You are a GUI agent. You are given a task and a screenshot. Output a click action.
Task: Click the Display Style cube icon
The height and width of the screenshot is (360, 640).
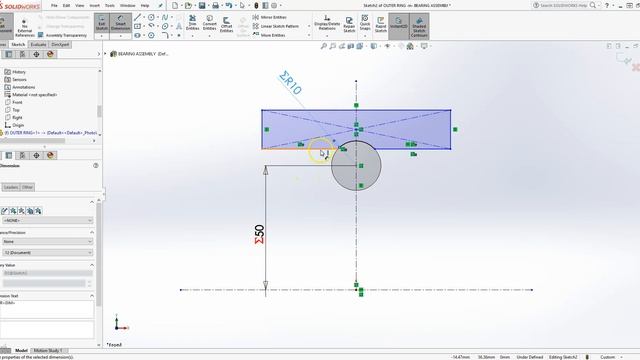(x=373, y=46)
